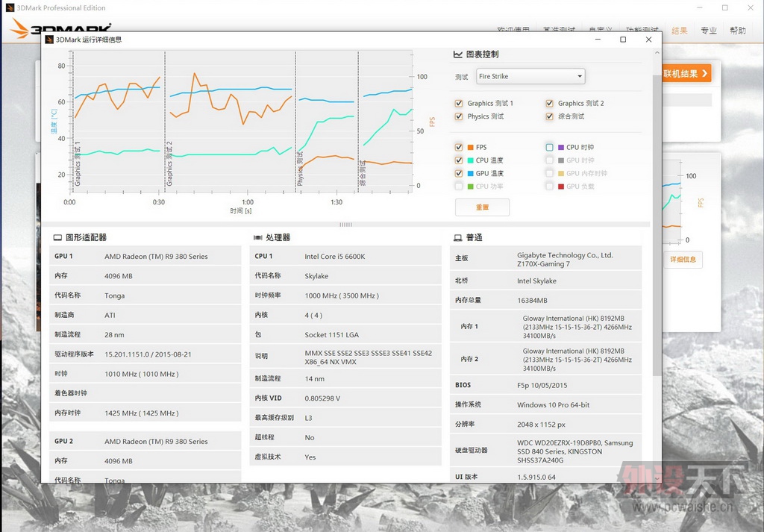
Task: Click the blue GPU 温度 color swatch
Action: (x=470, y=173)
